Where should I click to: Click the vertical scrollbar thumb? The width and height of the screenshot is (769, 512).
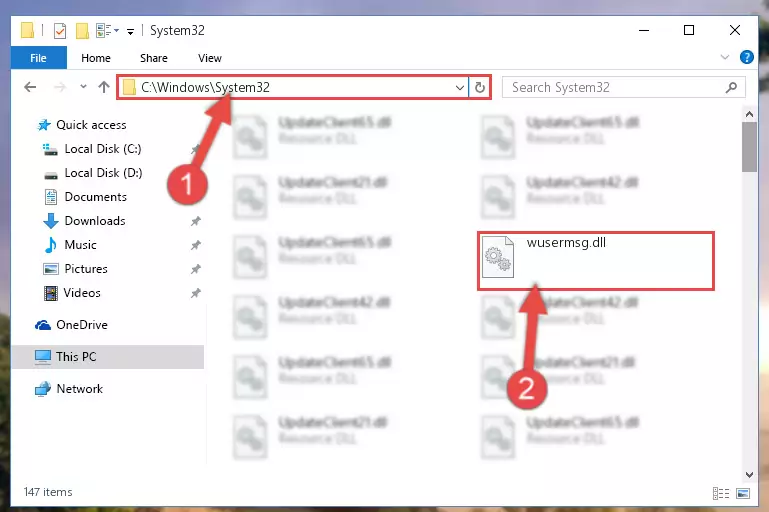click(749, 147)
